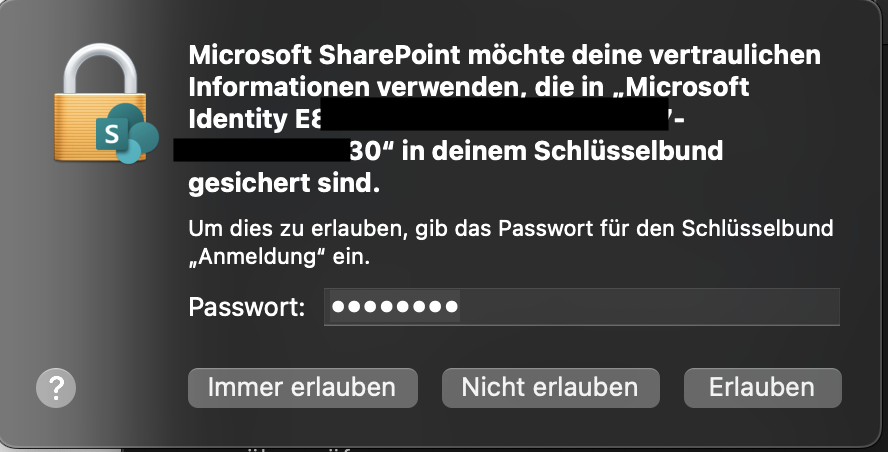Click the masked password dots

tap(395, 307)
